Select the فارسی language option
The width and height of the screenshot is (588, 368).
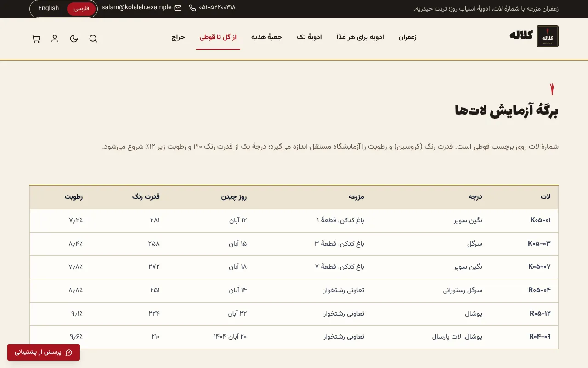[81, 9]
